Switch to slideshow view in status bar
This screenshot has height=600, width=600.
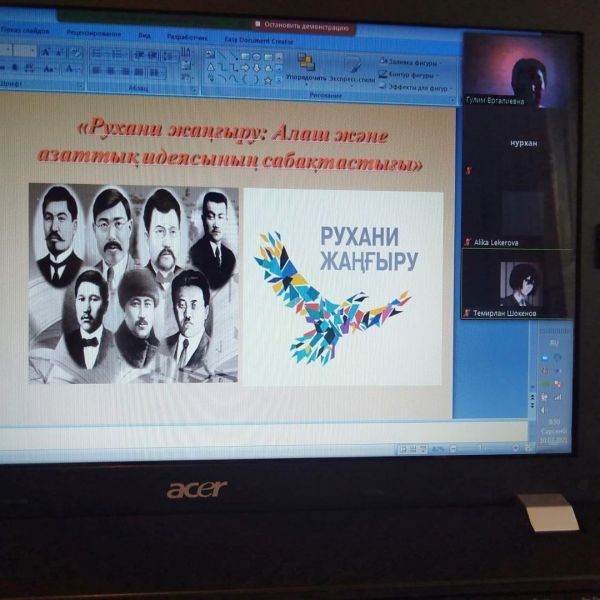click(x=423, y=449)
